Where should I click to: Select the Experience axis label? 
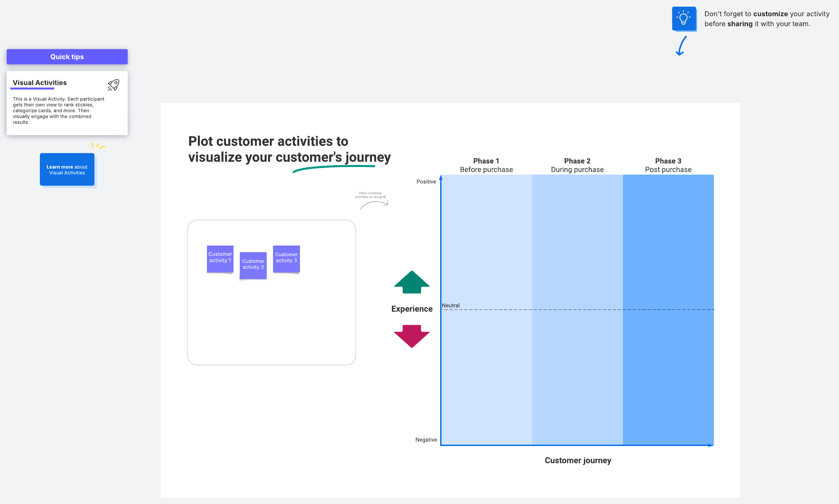412,309
